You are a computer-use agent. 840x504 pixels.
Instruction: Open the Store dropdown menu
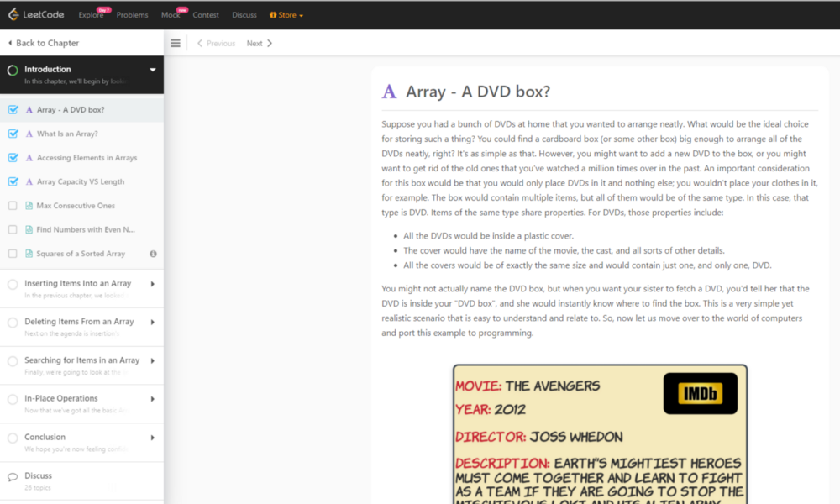pyautogui.click(x=286, y=15)
